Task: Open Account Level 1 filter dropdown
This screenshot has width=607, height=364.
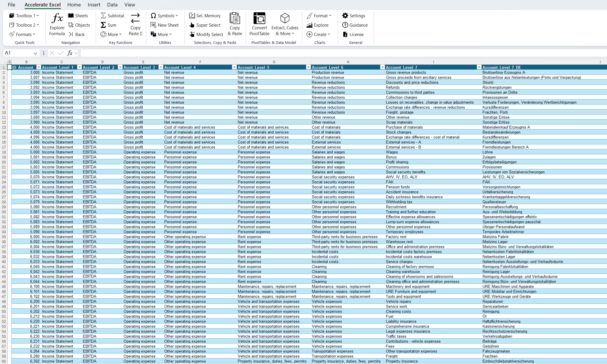Action: pyautogui.click(x=79, y=67)
